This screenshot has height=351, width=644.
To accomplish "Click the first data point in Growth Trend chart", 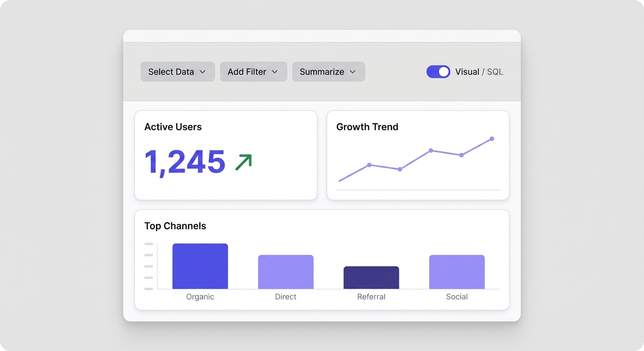I will click(x=340, y=181).
